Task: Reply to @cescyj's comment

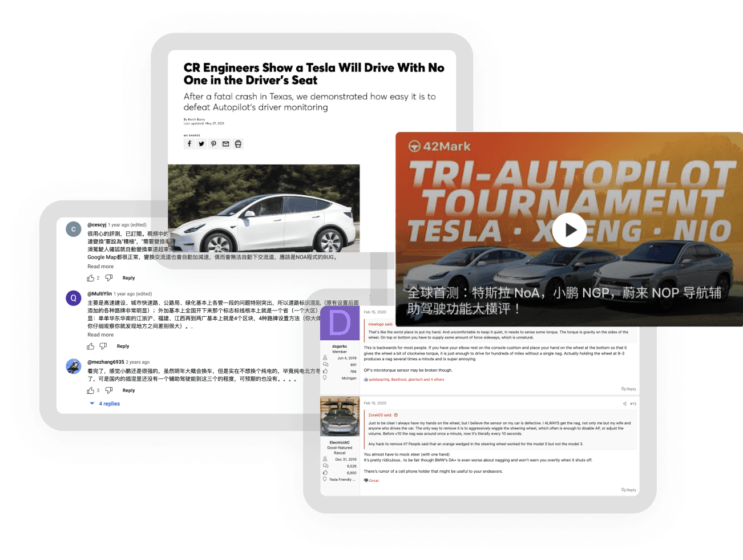Action: point(128,278)
